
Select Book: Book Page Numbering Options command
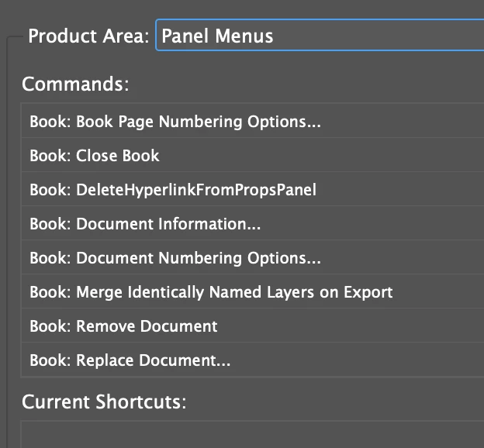[x=253, y=121]
